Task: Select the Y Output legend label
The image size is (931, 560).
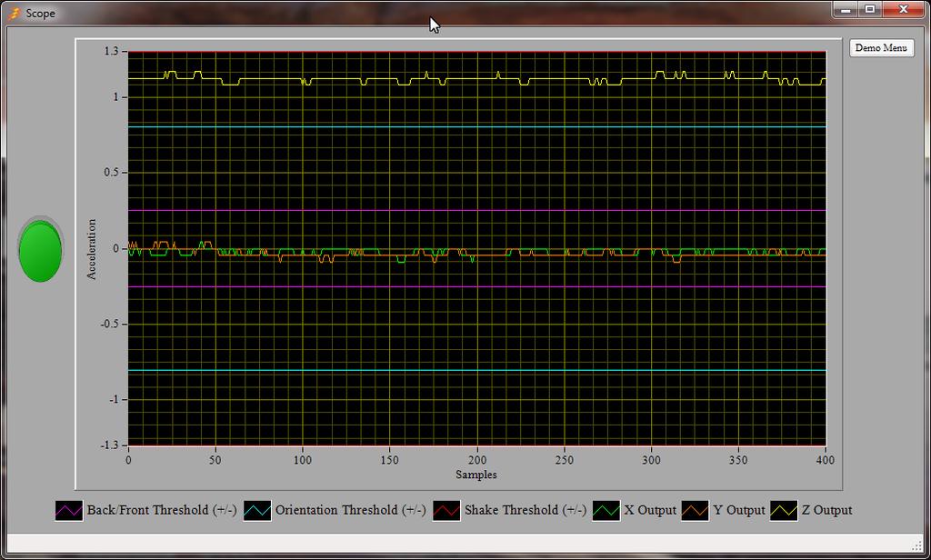Action: coord(738,510)
